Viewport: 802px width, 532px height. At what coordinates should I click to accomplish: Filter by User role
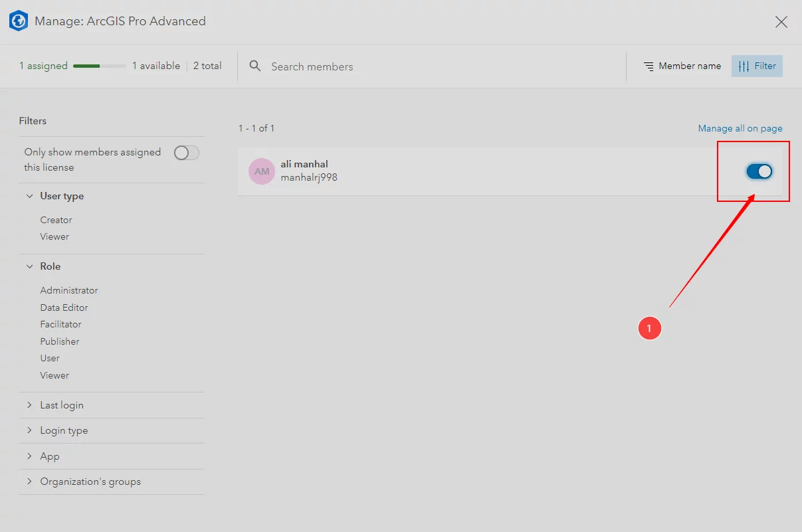click(50, 358)
